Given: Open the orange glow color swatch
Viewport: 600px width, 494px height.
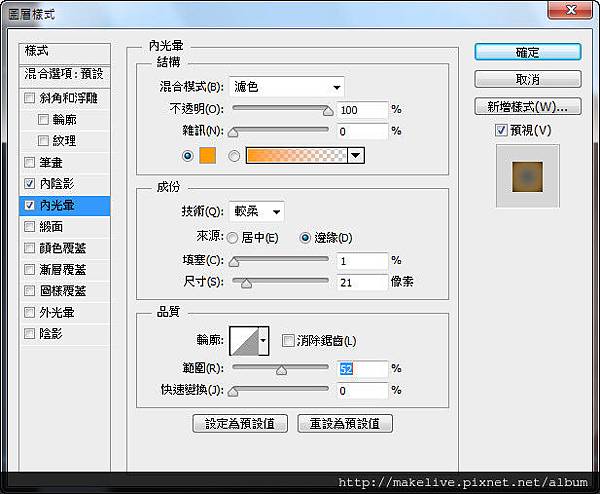Looking at the screenshot, I should (x=208, y=156).
